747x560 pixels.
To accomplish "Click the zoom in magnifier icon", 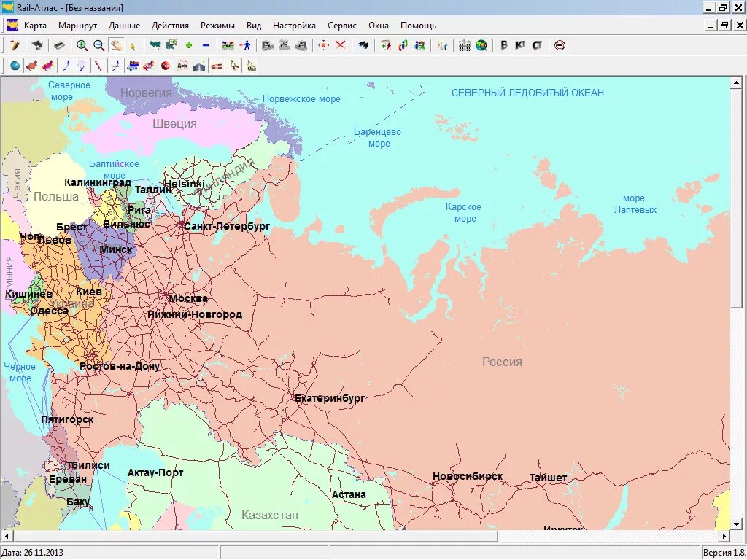I will [82, 45].
